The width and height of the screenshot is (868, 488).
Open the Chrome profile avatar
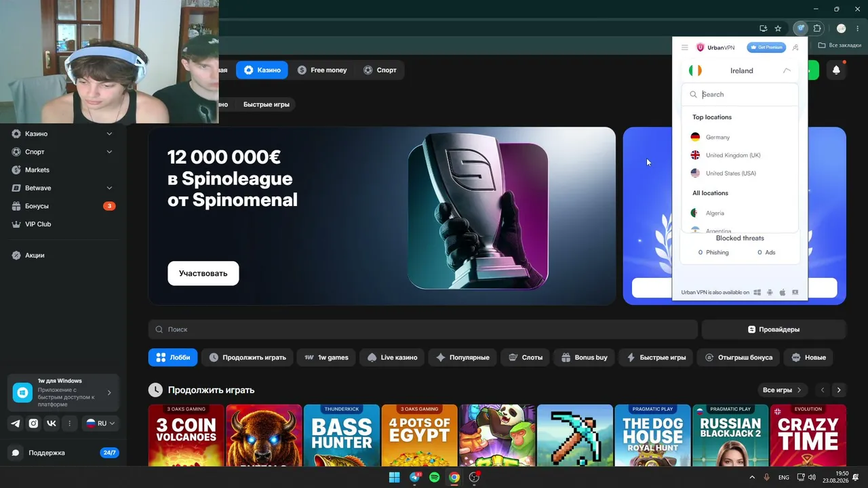pos(842,28)
